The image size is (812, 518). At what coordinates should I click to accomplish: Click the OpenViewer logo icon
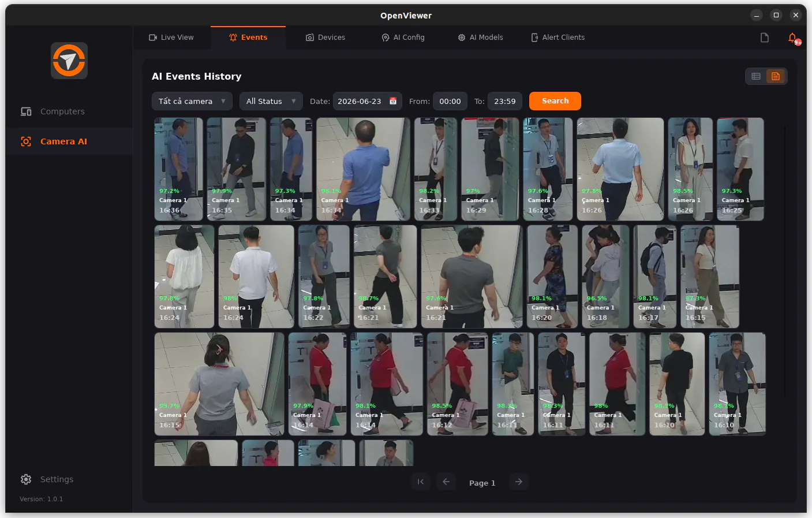coord(69,61)
